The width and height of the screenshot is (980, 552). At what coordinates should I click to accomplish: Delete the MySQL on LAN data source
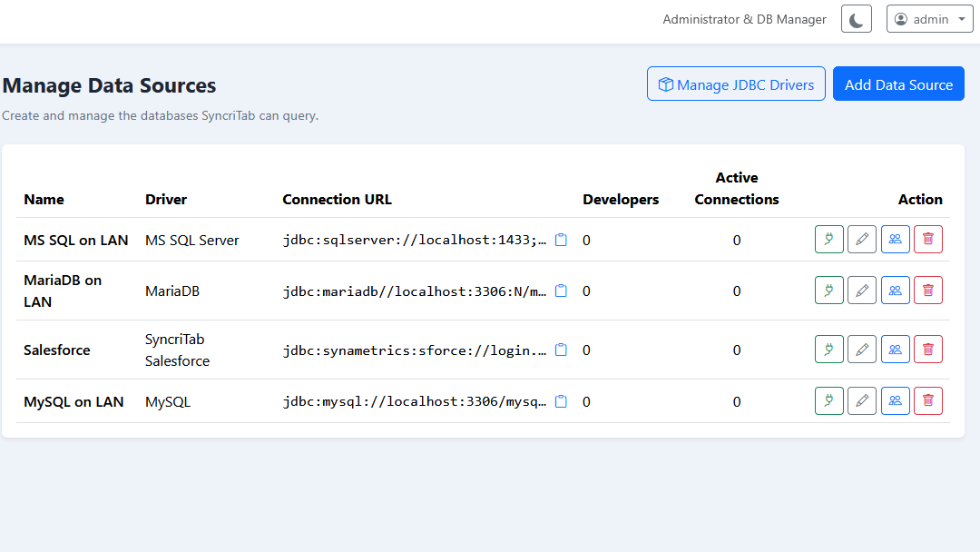coord(928,400)
